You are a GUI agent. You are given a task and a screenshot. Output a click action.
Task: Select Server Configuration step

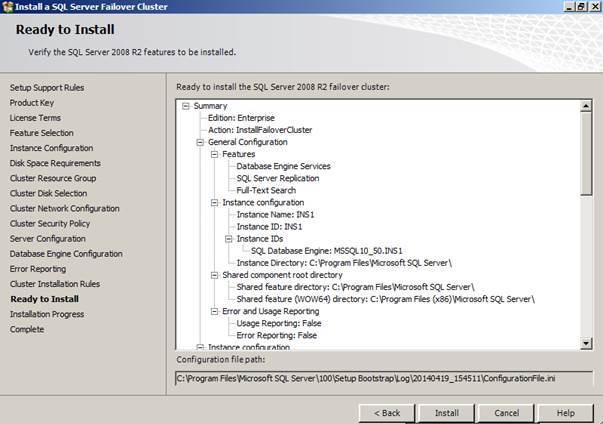(48, 239)
